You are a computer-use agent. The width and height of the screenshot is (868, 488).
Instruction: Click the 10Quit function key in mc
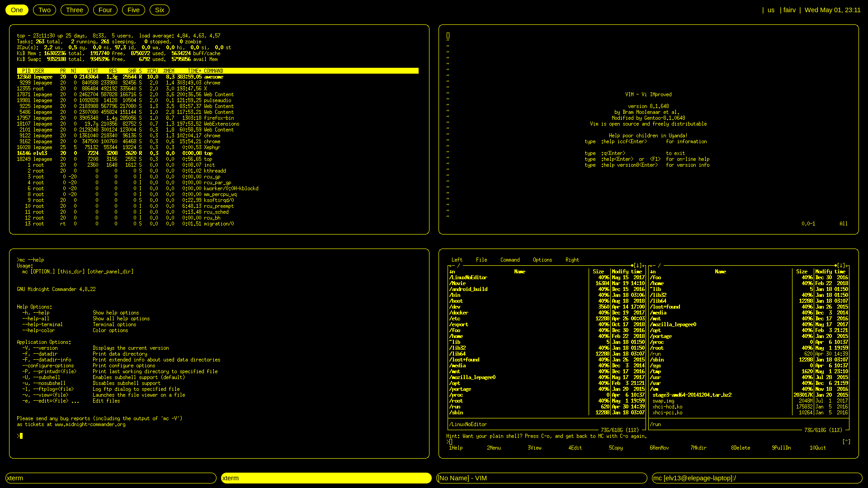click(x=818, y=448)
